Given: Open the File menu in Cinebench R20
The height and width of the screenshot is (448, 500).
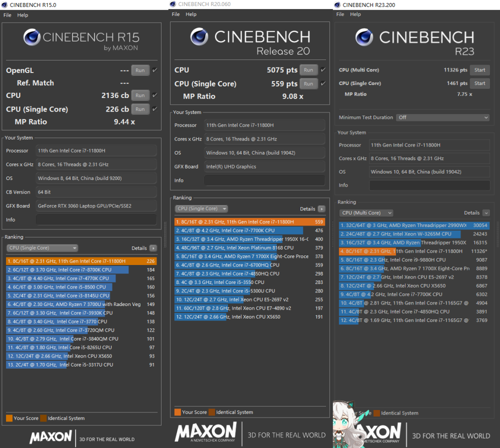Looking at the screenshot, I should [x=175, y=14].
